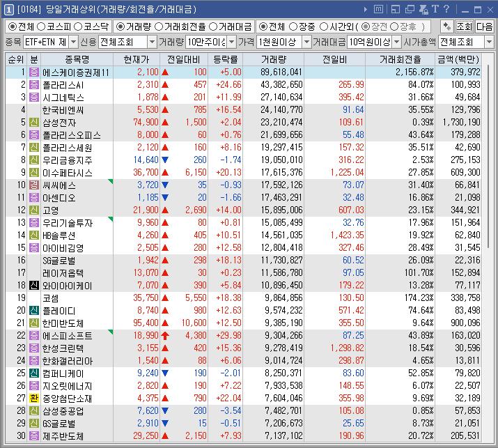
Task: Click the 증 badge on the 제주반도체 row
Action: pyautogui.click(x=34, y=435)
